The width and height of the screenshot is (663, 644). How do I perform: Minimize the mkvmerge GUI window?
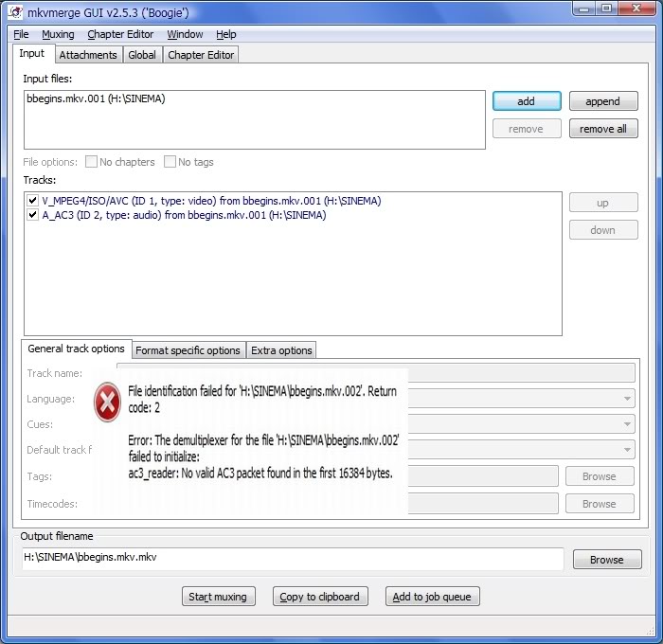(584, 9)
